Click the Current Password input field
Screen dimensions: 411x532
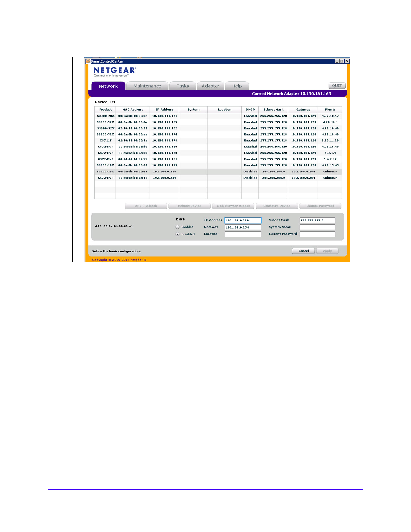click(x=317, y=234)
